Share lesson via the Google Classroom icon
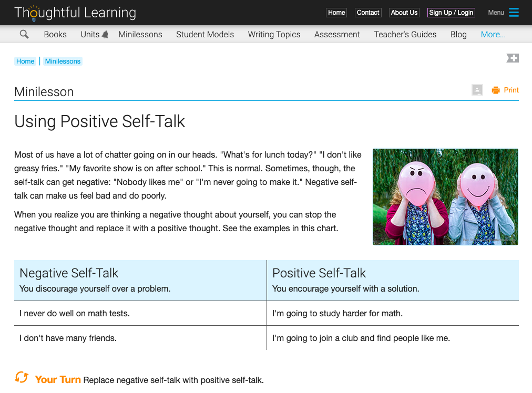Screen dimensions: 532x393 (x=477, y=90)
